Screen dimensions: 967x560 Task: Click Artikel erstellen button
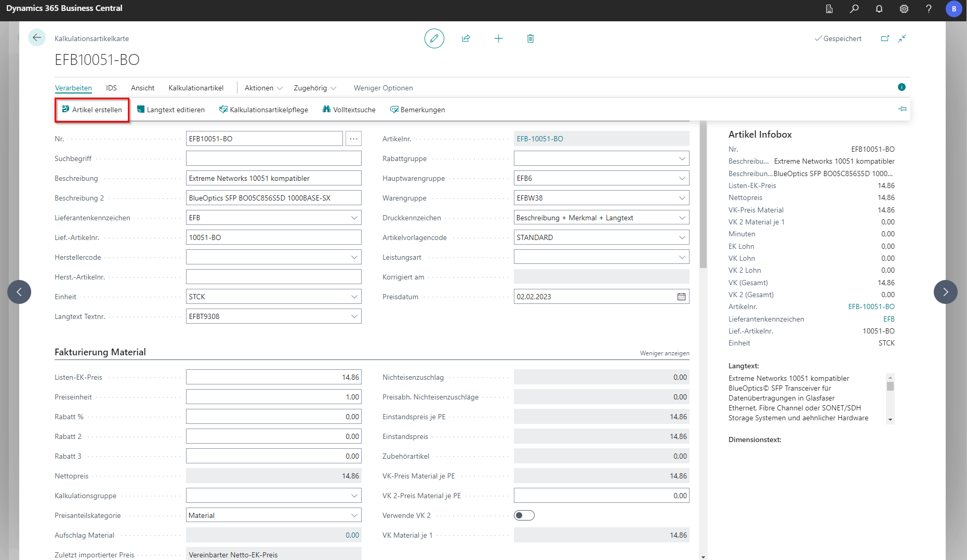[x=92, y=110]
